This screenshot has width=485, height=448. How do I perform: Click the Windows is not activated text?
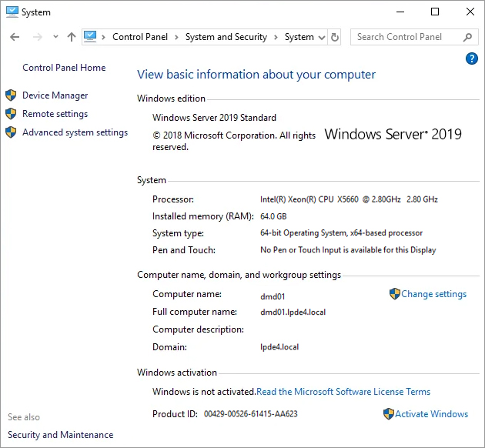pyautogui.click(x=204, y=392)
